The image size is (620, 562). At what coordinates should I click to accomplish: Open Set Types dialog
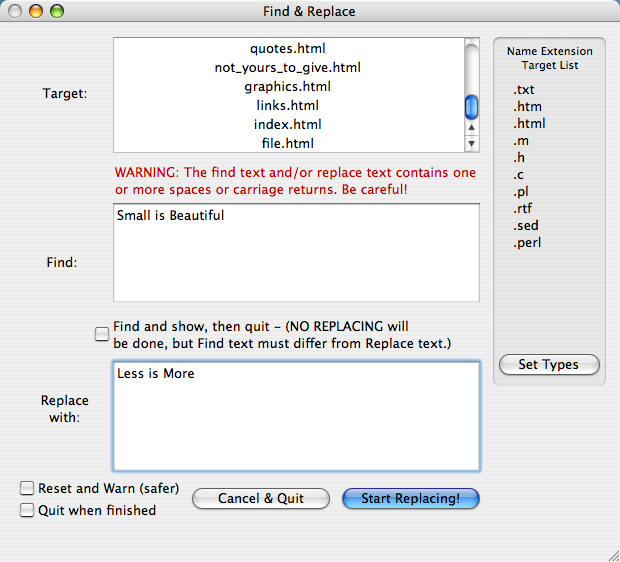click(x=548, y=365)
